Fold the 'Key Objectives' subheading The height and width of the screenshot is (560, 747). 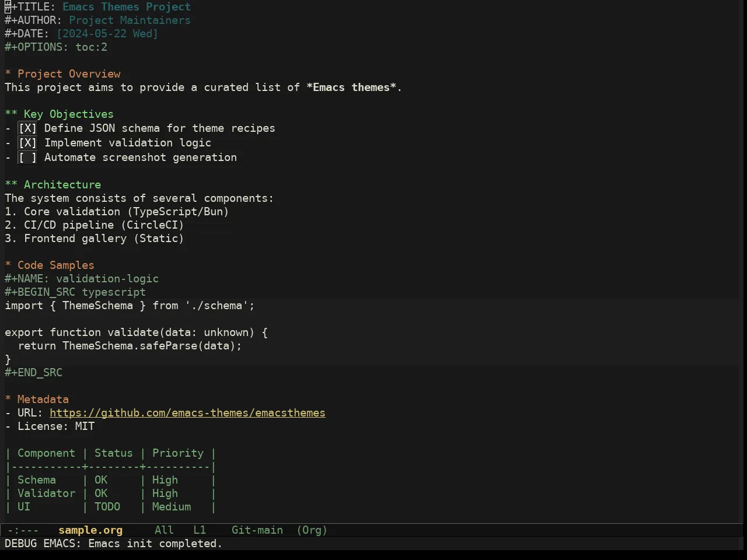point(59,114)
